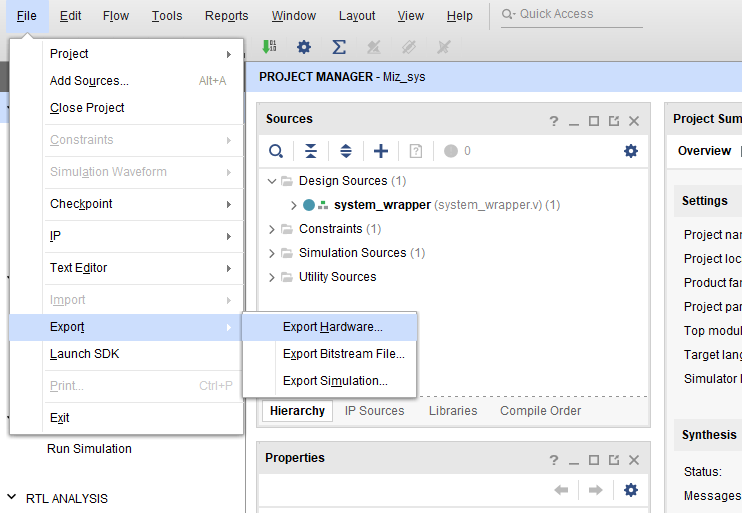
Task: Float the Properties panel
Action: pos(614,460)
